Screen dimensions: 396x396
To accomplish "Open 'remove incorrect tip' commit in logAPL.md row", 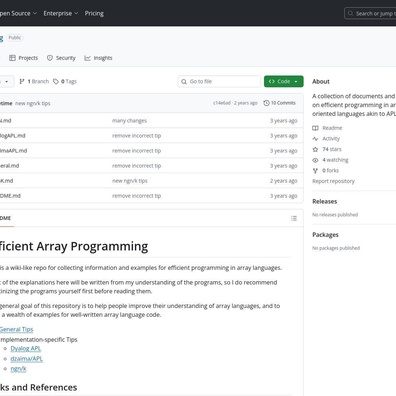I will point(136,136).
